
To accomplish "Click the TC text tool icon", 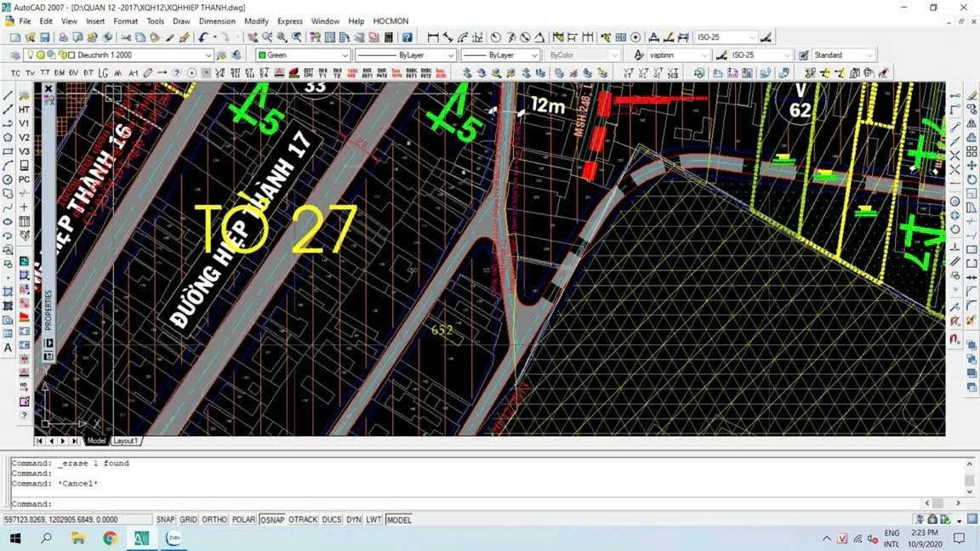I will (x=15, y=73).
